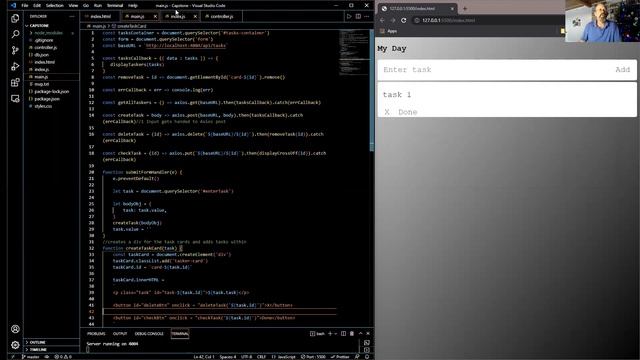Open Selection menu
Viewport: 640px width, 360px height.
pos(55,5)
